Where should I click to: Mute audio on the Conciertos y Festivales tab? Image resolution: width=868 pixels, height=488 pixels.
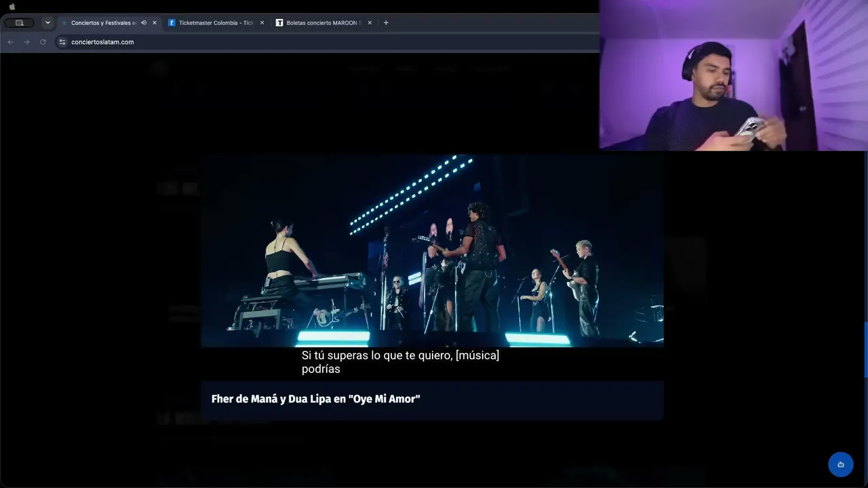[x=144, y=22]
